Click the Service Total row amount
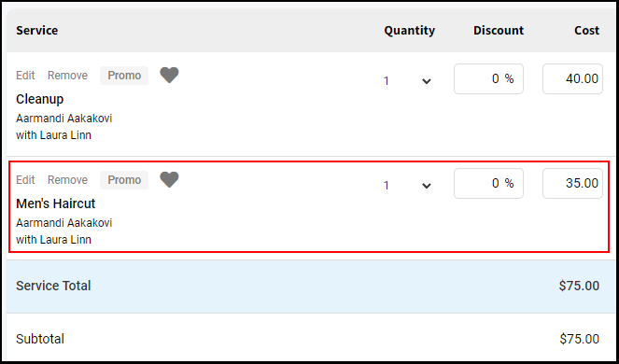The image size is (619, 364). pyautogui.click(x=579, y=286)
